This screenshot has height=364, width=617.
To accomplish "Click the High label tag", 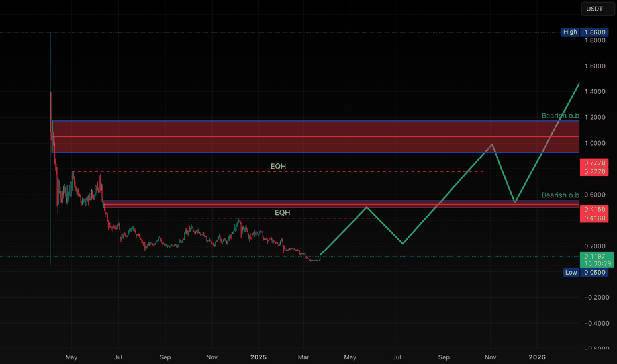I will point(570,32).
